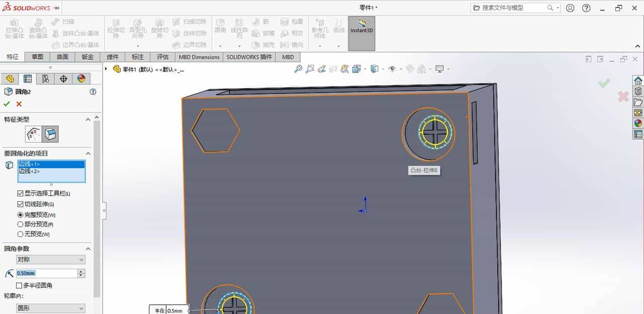Screen dimensions: 644x314
Task: Open the 异型孔向导 (Hole Wizard) tool
Action: (x=138, y=28)
